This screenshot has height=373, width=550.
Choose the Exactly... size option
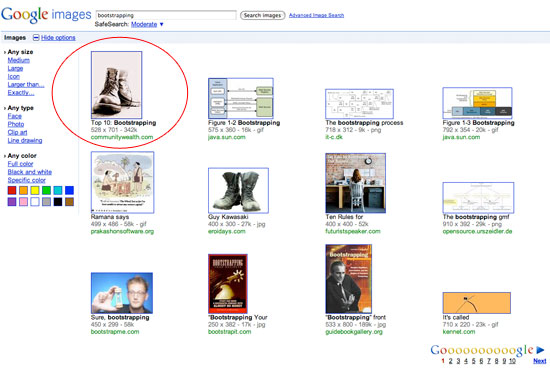[21, 92]
